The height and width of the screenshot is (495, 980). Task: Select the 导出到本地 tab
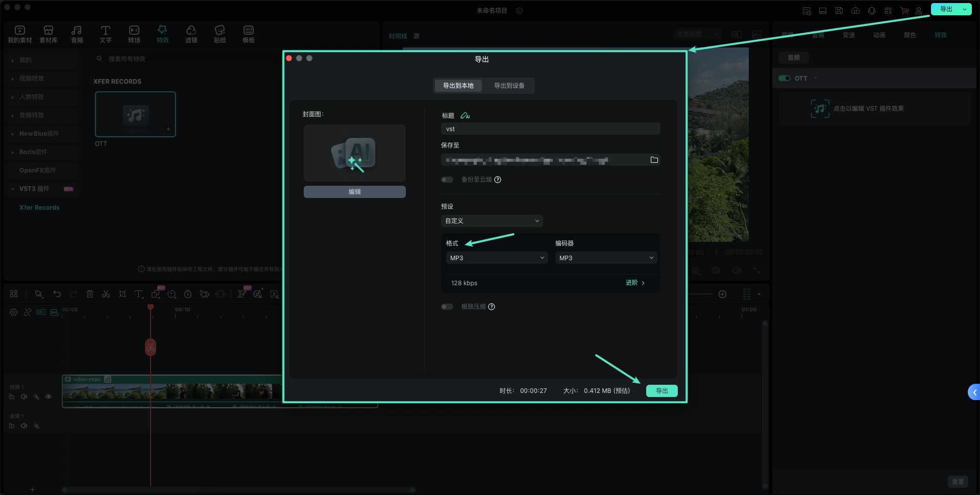[458, 86]
